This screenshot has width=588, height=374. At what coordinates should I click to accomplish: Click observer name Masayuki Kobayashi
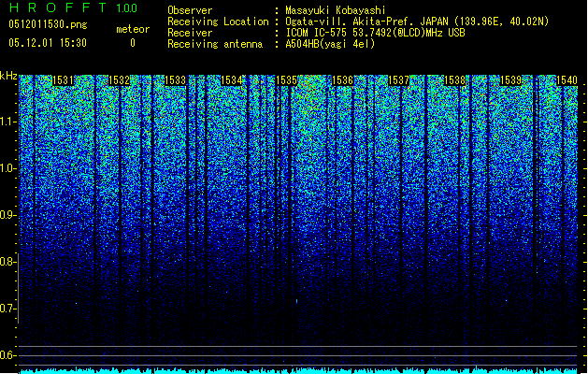click(336, 10)
